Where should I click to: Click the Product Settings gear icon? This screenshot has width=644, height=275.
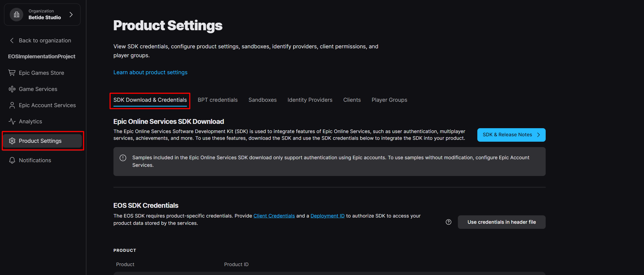(x=12, y=141)
